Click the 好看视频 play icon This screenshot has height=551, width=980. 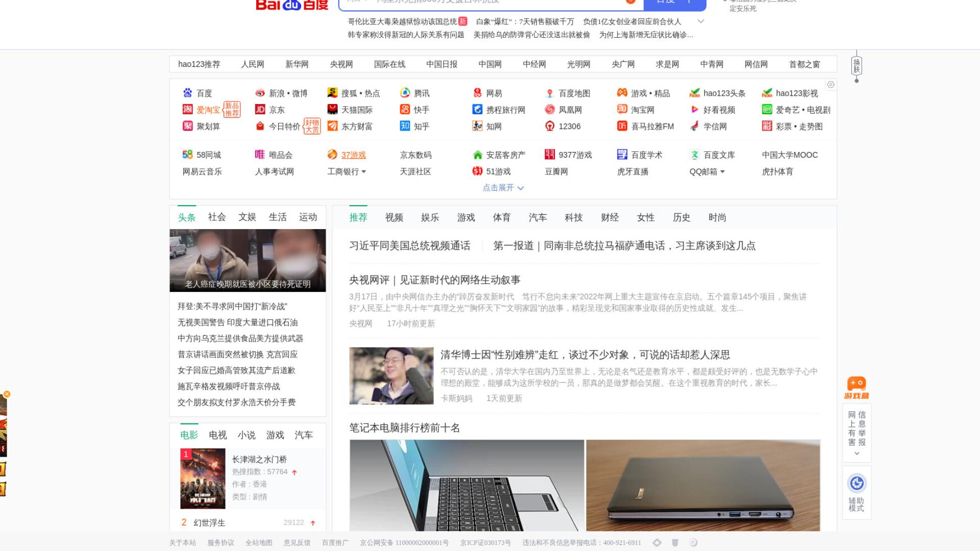point(695,109)
